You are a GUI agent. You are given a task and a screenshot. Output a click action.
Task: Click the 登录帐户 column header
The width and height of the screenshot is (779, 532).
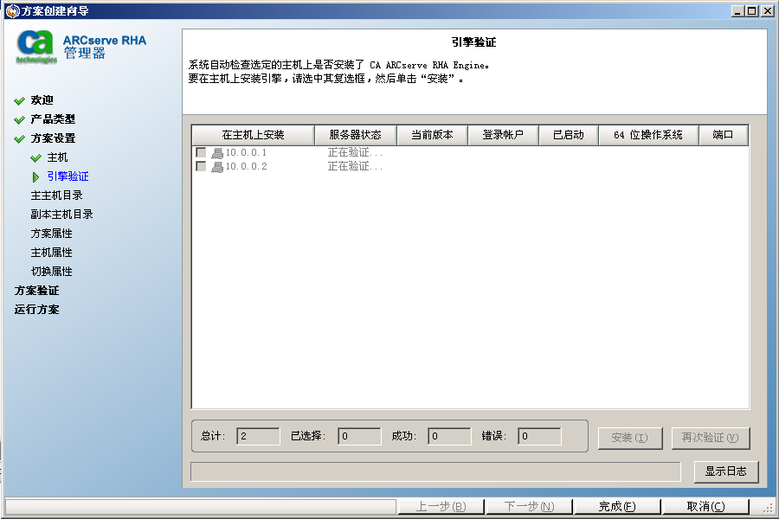[x=503, y=135]
